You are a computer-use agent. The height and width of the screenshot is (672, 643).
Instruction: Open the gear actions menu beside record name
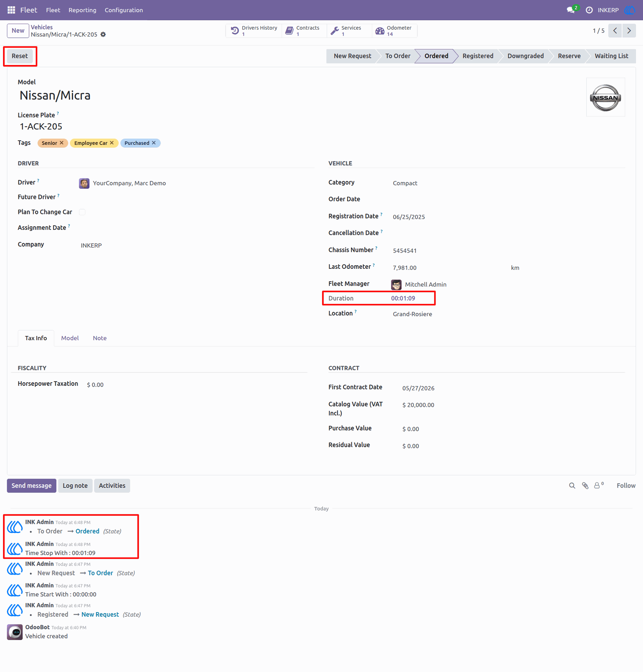tap(103, 34)
